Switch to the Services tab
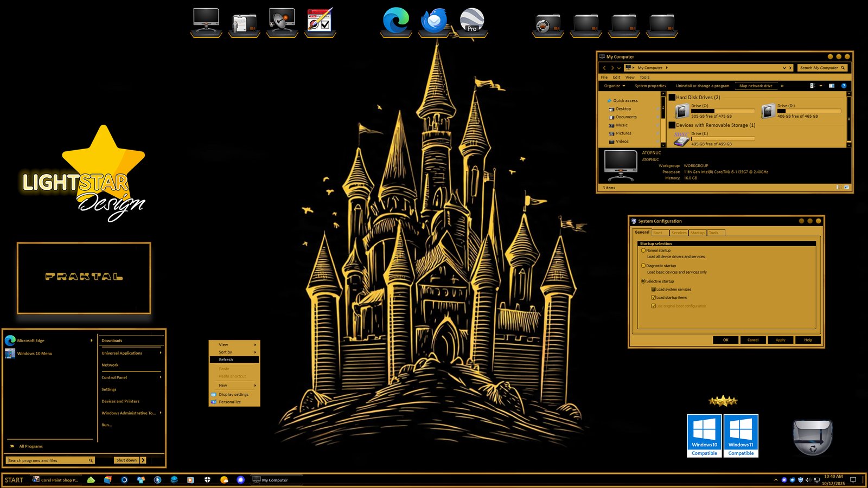 click(679, 233)
